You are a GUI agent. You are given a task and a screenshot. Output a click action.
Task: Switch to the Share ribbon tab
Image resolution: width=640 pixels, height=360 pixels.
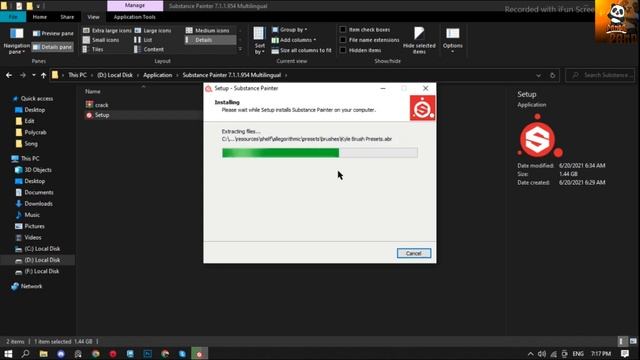67,17
